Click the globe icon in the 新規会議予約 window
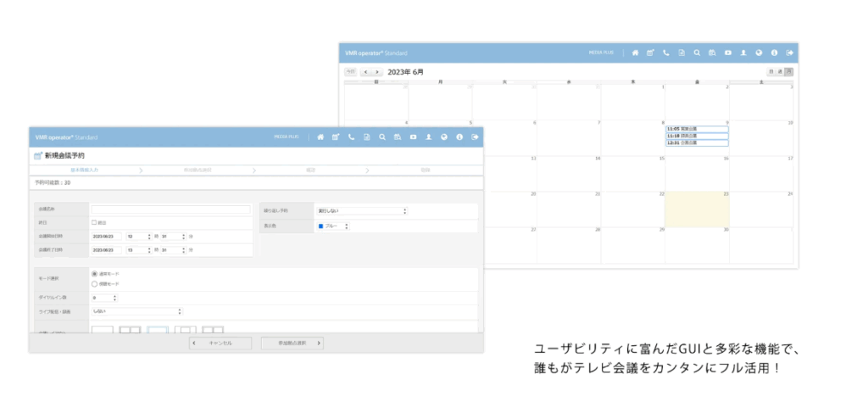Image resolution: width=868 pixels, height=413 pixels. [444, 137]
